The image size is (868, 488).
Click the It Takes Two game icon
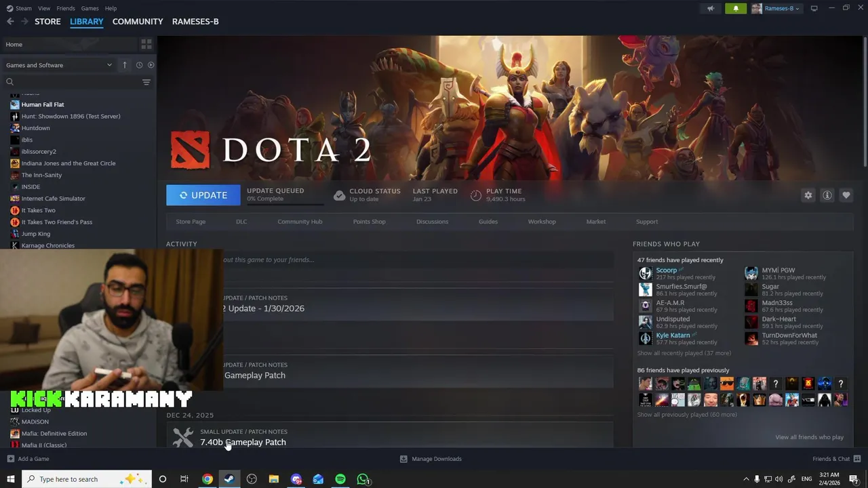tap(15, 210)
